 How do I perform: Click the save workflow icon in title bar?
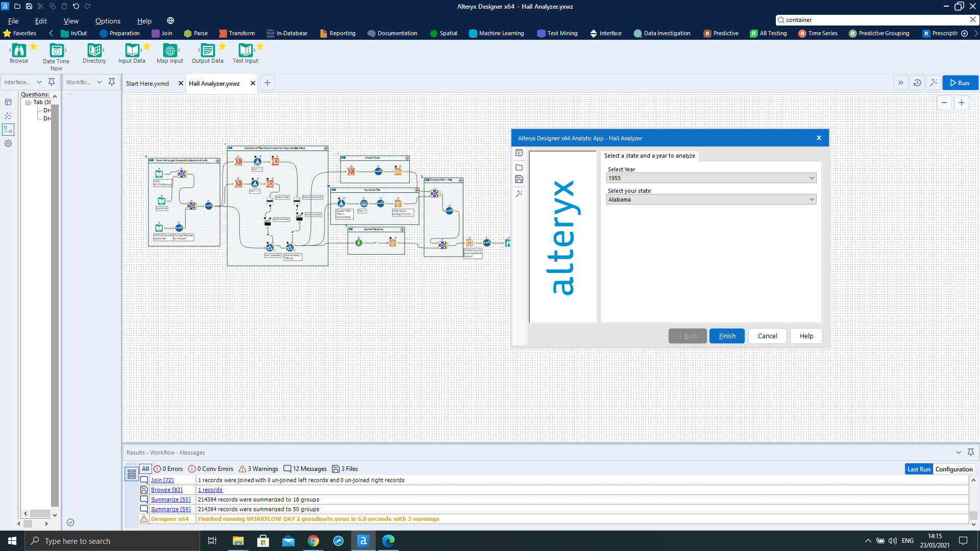point(29,7)
